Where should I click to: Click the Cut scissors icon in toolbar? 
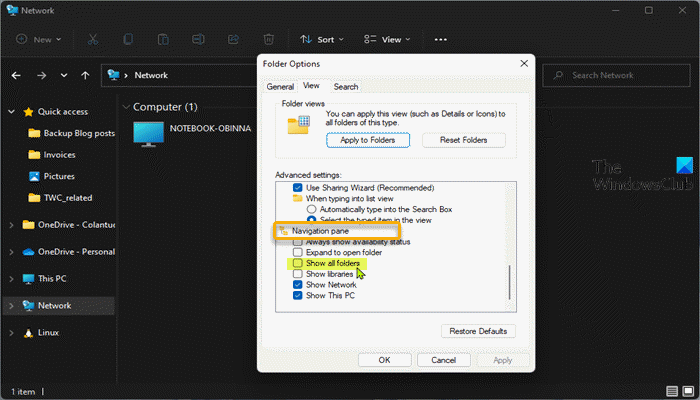pos(92,39)
